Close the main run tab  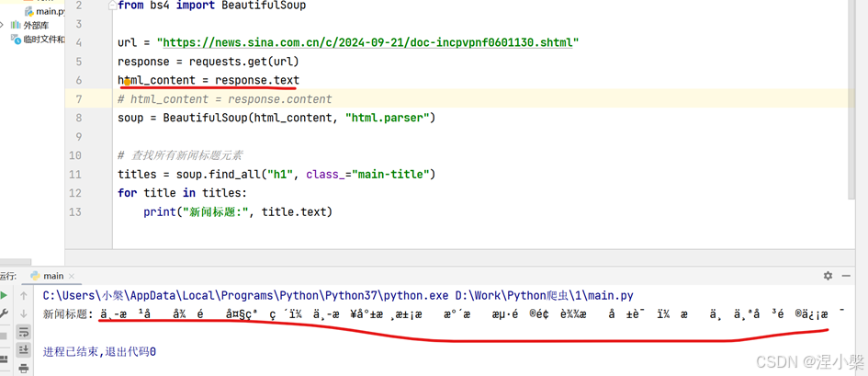tap(72, 276)
